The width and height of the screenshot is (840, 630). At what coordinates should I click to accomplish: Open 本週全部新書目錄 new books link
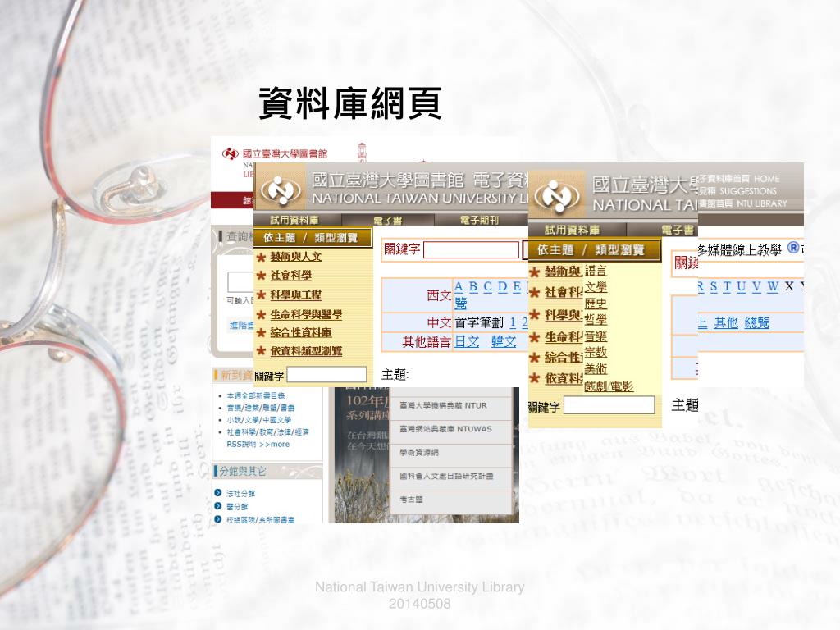tap(256, 396)
